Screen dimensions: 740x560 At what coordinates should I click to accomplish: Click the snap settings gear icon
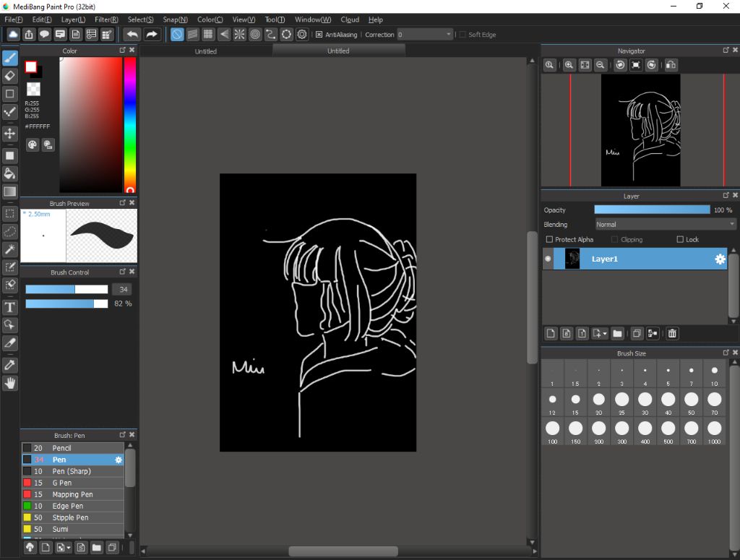[x=302, y=35]
